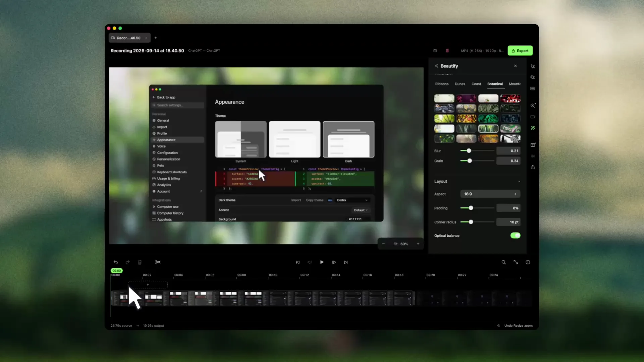Viewport: 644px width, 362px height.
Task: Switch to the Coast wallpaper tab
Action: click(476, 84)
